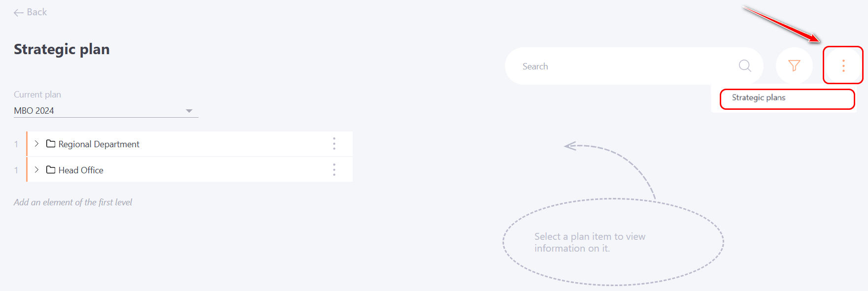Click the Back arrow icon

click(x=19, y=13)
